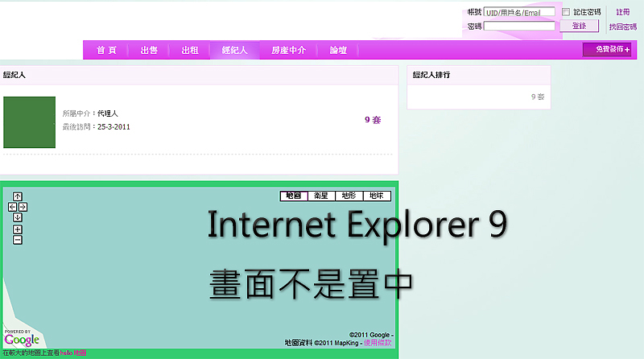Select the 經紀人 navigation tab
Viewport: 644px width, 359px height.
click(234, 50)
